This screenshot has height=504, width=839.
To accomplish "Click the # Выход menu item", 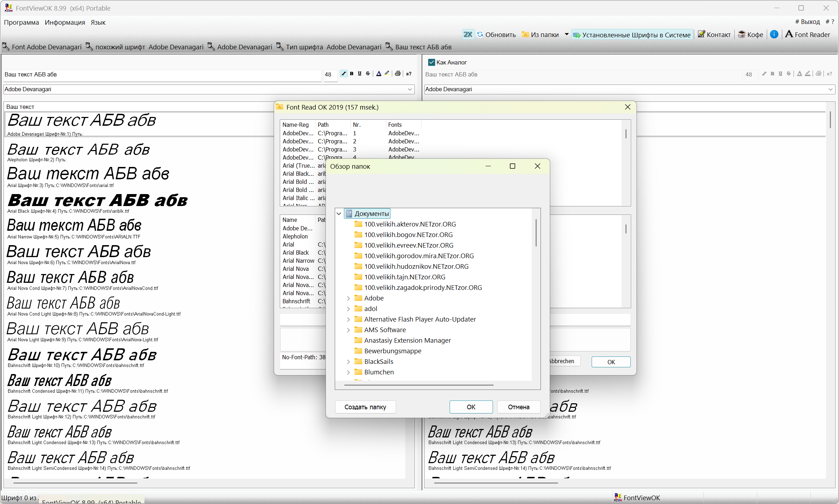I will click(x=808, y=22).
